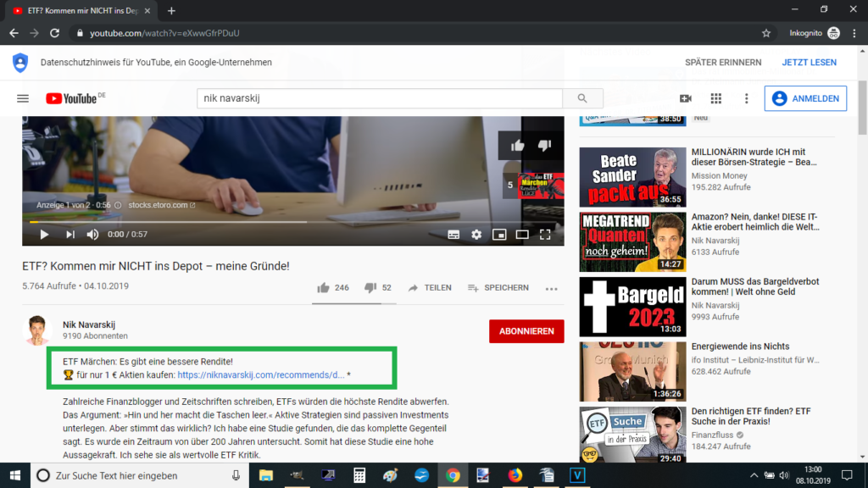Open ad info icon beside Anzeige
Screen dimensions: 868x488
point(118,205)
